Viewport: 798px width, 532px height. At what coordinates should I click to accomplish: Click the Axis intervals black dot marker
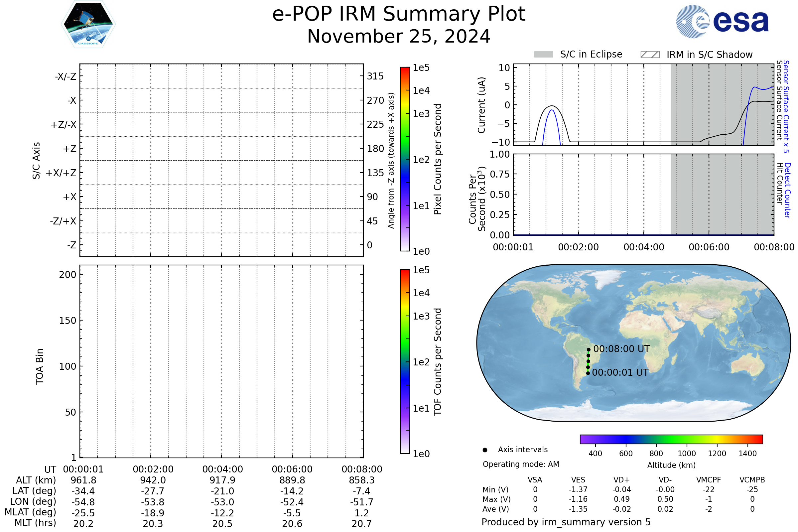pyautogui.click(x=485, y=450)
